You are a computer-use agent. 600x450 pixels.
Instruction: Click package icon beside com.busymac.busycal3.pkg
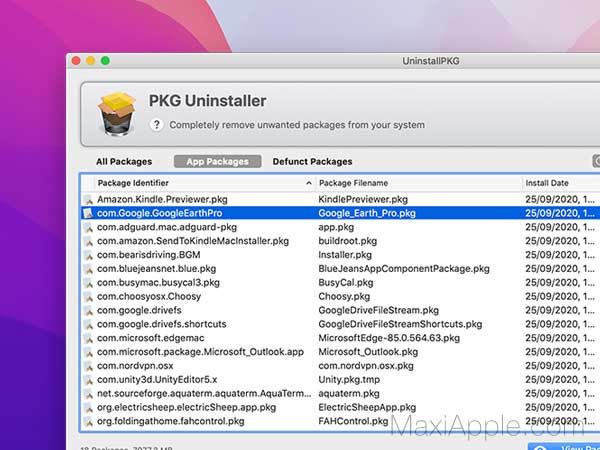click(88, 283)
